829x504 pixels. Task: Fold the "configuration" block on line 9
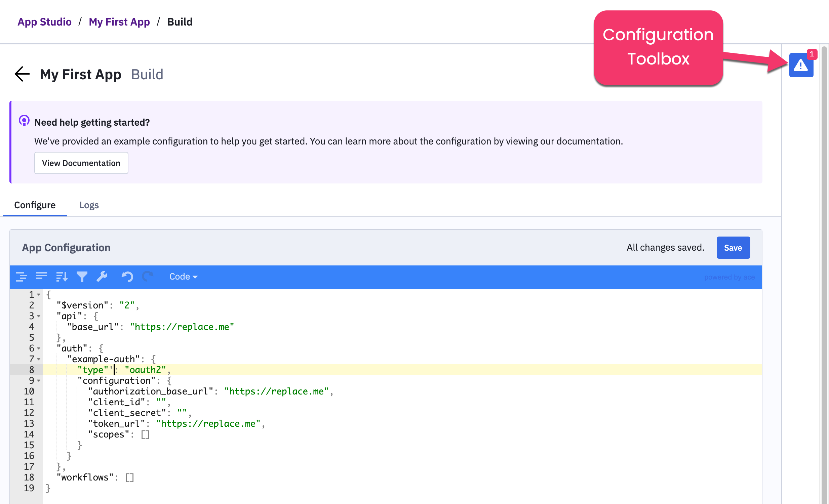pyautogui.click(x=39, y=381)
